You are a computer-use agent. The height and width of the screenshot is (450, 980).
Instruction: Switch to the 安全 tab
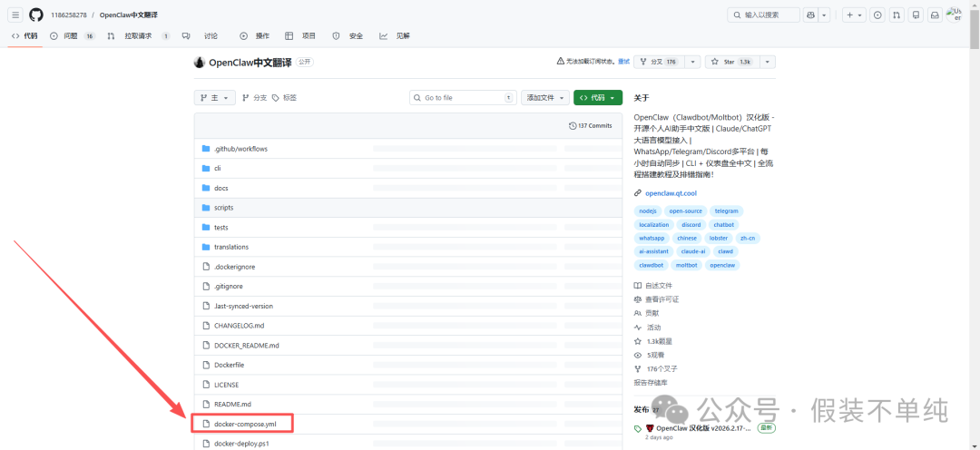pos(348,36)
